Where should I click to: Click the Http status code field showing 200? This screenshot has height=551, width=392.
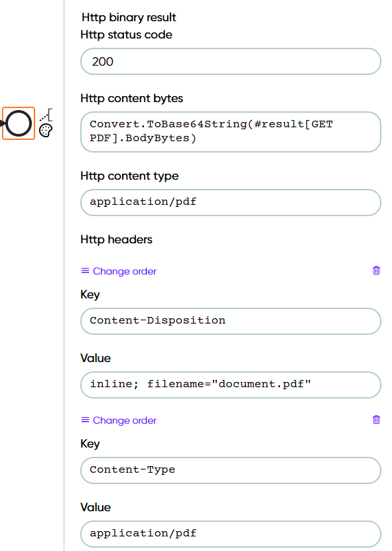pyautogui.click(x=231, y=62)
